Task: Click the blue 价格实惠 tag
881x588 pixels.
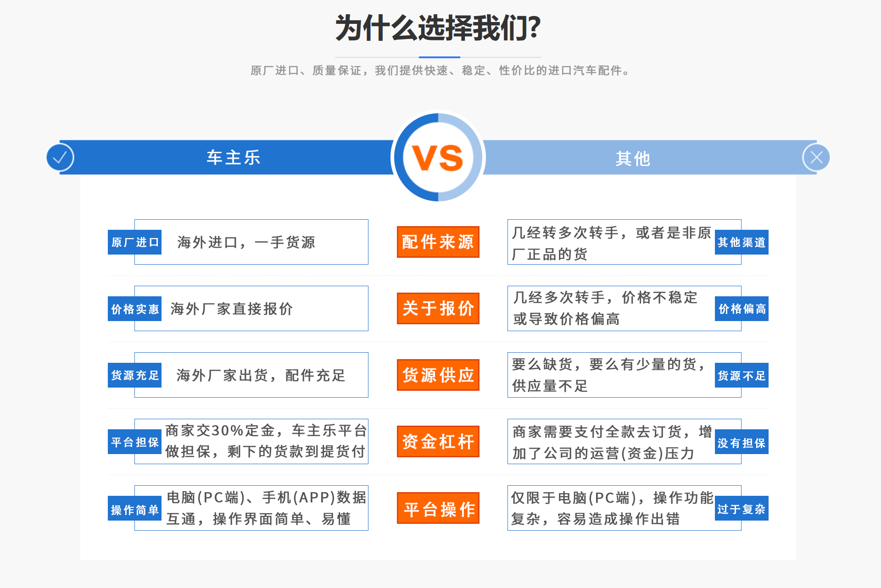Action: click(134, 309)
